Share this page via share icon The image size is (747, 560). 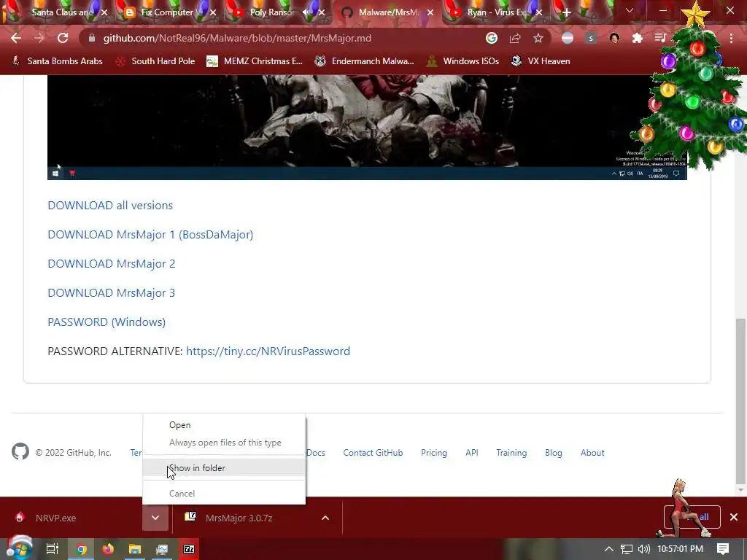(515, 38)
